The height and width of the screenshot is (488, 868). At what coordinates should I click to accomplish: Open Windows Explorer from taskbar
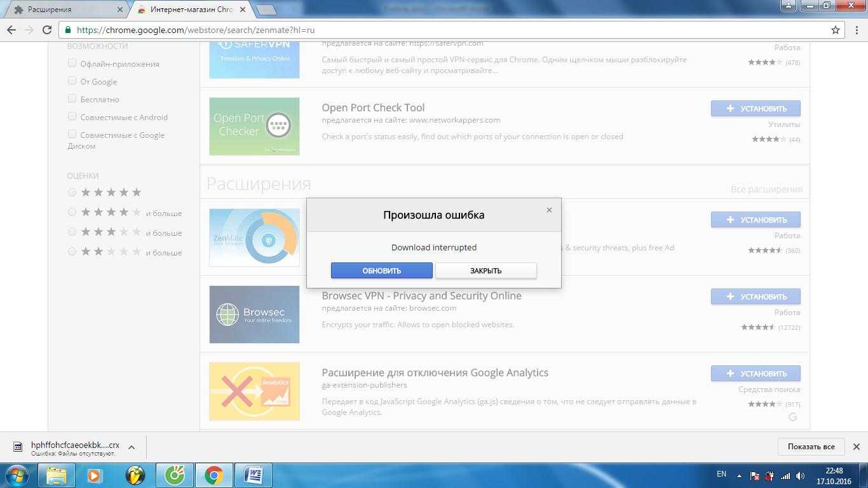click(56, 475)
